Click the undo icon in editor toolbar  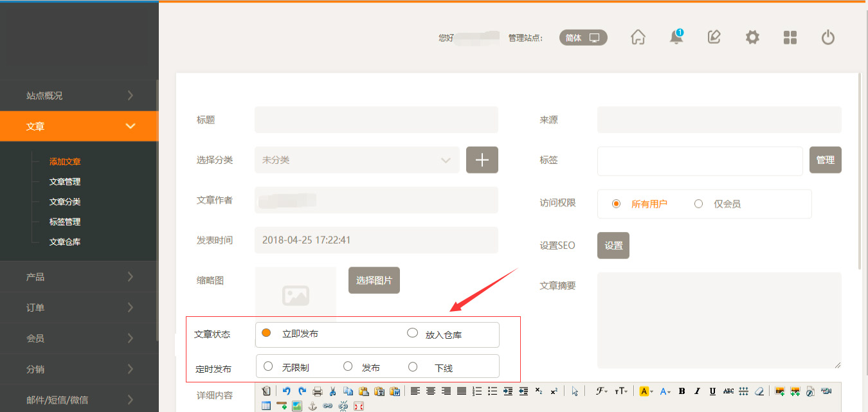coord(286,391)
